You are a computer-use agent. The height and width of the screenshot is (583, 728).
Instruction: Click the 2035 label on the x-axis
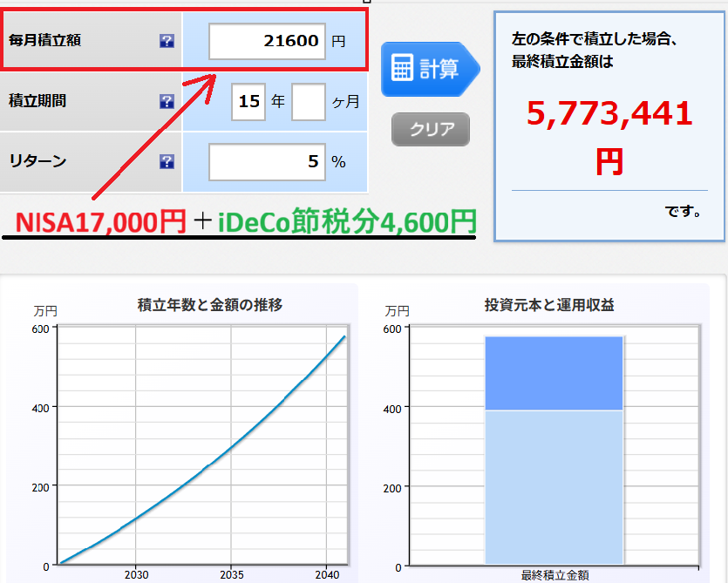point(230,575)
